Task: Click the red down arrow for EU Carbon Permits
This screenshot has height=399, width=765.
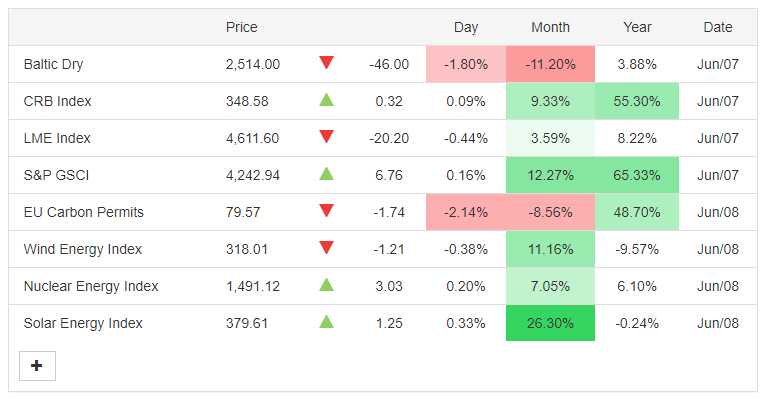Action: click(x=326, y=211)
